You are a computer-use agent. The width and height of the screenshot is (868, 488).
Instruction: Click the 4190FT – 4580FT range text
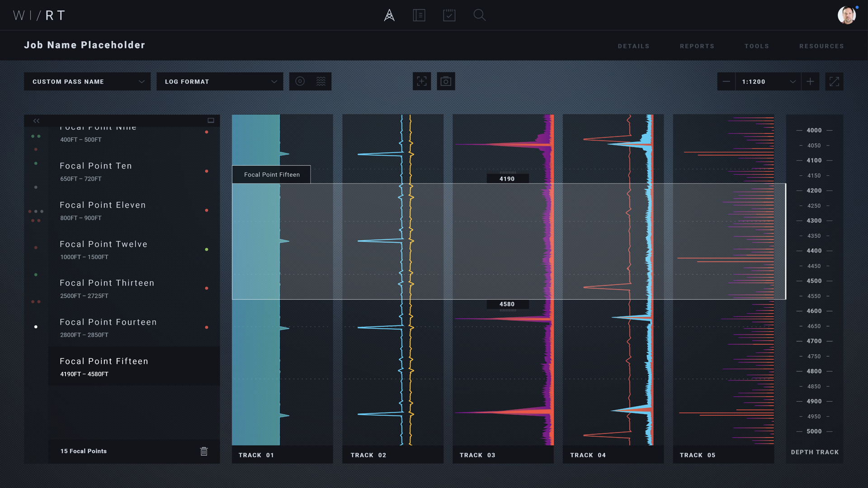pyautogui.click(x=84, y=374)
